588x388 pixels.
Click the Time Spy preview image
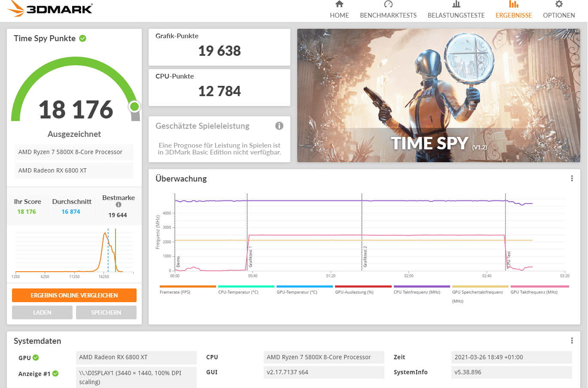[x=439, y=95]
